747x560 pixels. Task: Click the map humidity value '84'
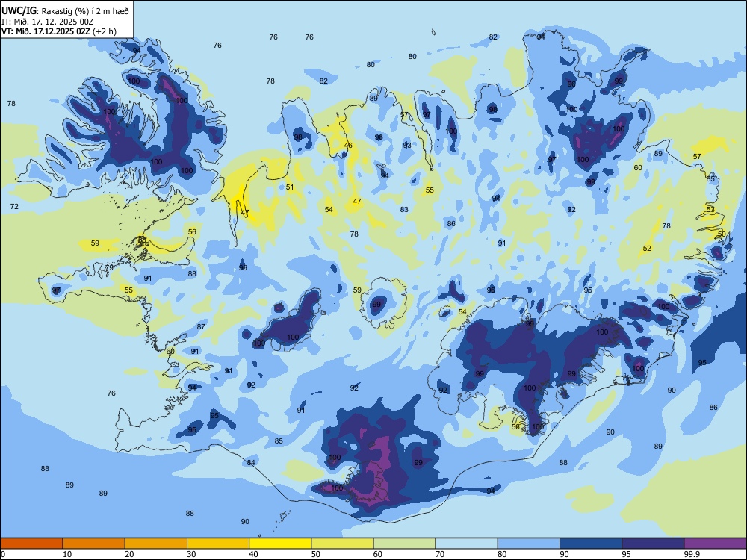(x=251, y=462)
